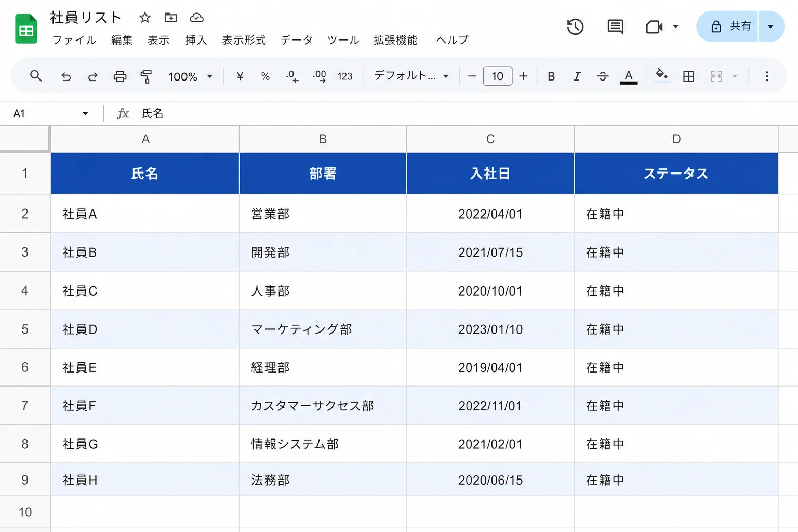Redo the last action
The image size is (798, 532).
[x=93, y=77]
